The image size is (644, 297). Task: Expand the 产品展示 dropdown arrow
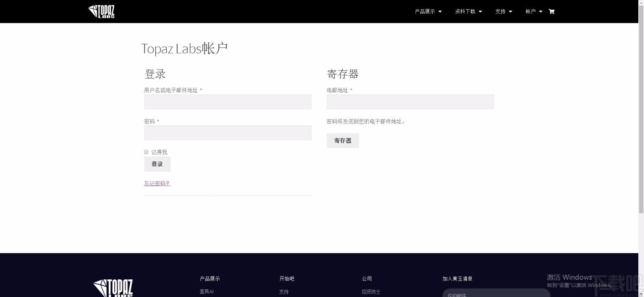coord(440,12)
